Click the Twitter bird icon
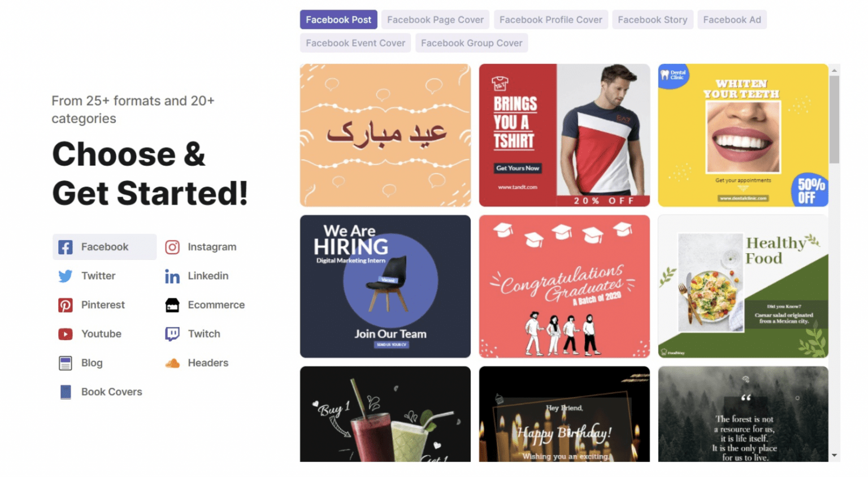 coord(66,276)
